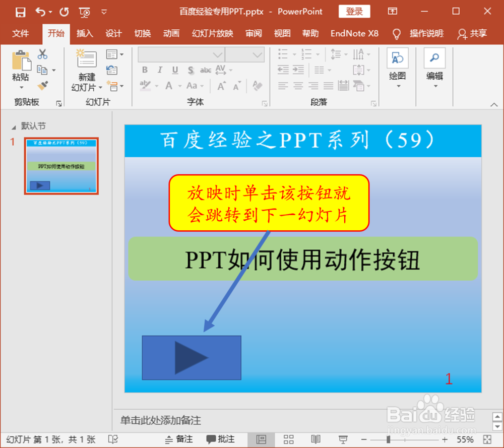The image size is (504, 448).
Task: Toggle Italic formatting
Action: coord(160,70)
